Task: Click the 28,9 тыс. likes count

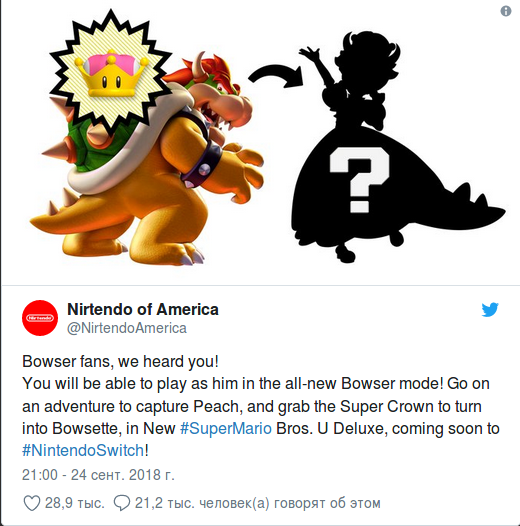Action: pyautogui.click(x=74, y=503)
